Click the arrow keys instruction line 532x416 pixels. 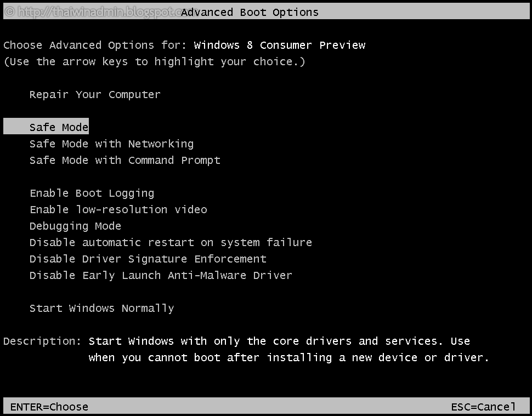coord(154,61)
